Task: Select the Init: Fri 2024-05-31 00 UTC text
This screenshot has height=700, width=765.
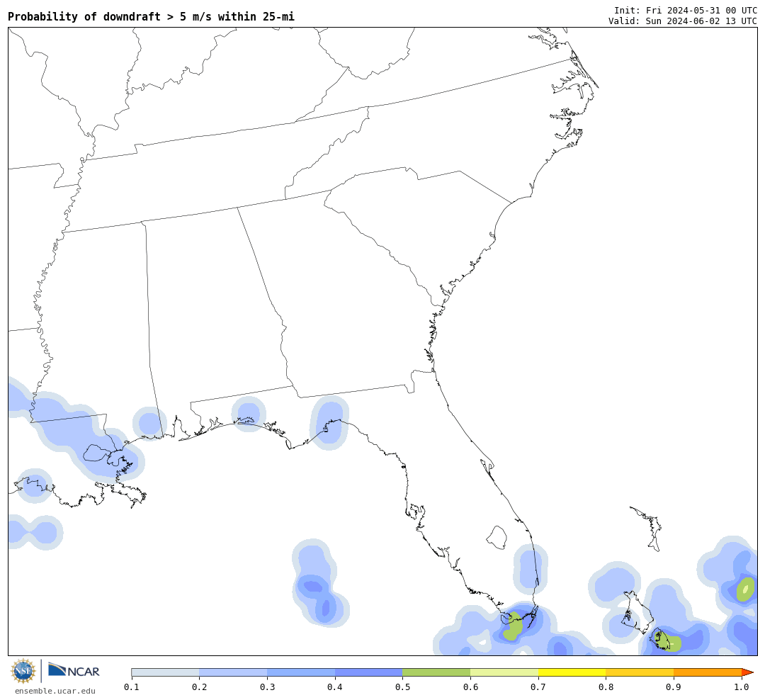Action: [686, 10]
